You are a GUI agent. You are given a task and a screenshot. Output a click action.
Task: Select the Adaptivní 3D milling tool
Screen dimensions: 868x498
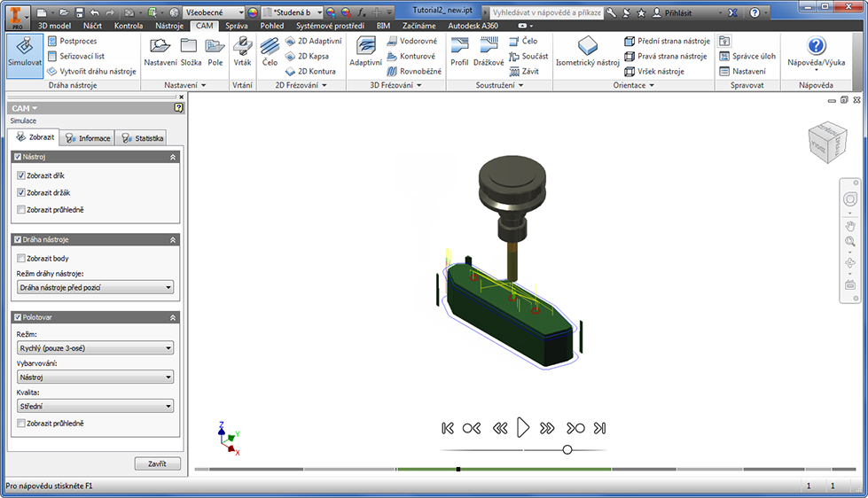click(x=366, y=52)
